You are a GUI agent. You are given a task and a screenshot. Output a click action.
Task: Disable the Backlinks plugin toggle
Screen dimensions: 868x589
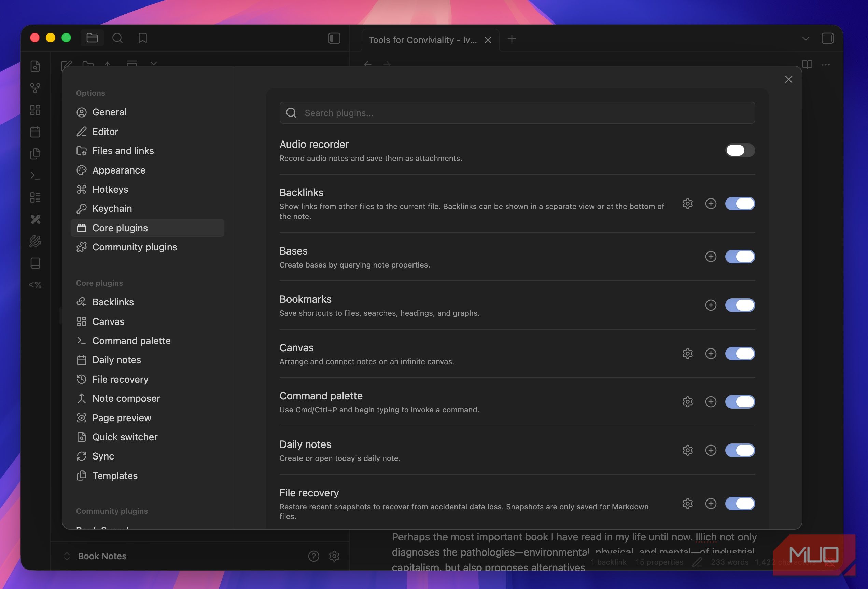point(740,204)
